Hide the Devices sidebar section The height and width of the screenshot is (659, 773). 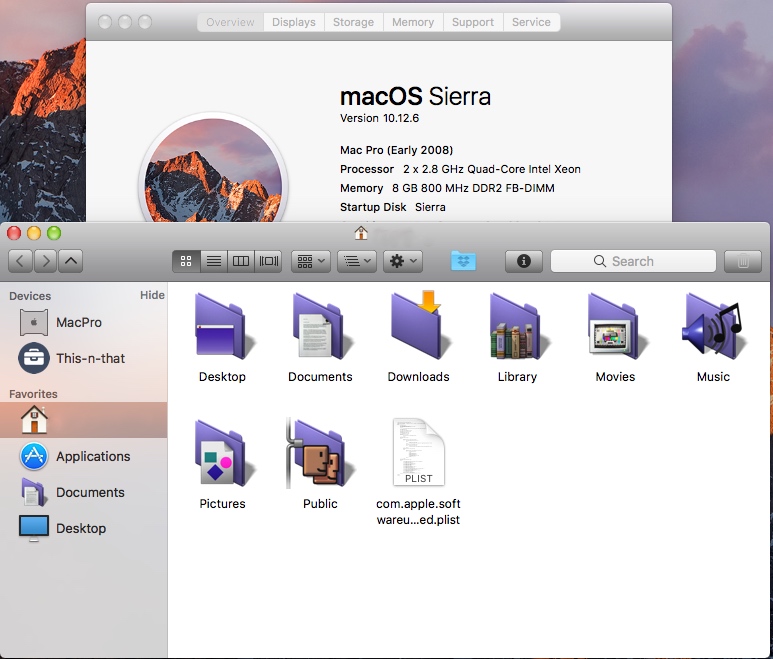(x=152, y=295)
